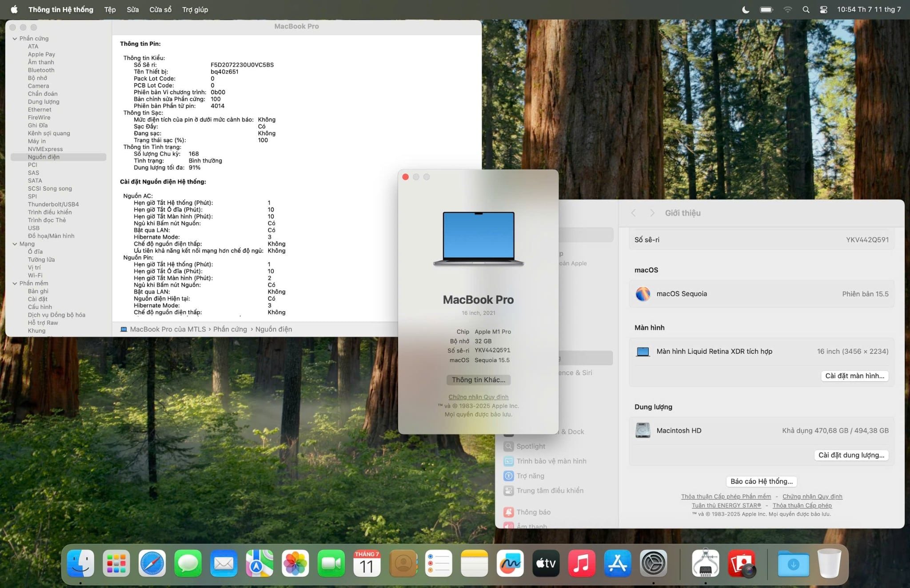The width and height of the screenshot is (910, 588).
Task: Open the Trash in Dock
Action: (x=830, y=563)
